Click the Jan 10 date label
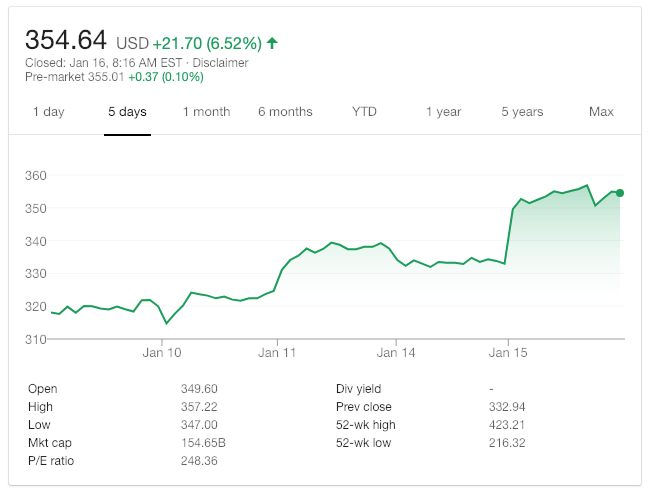 point(162,353)
